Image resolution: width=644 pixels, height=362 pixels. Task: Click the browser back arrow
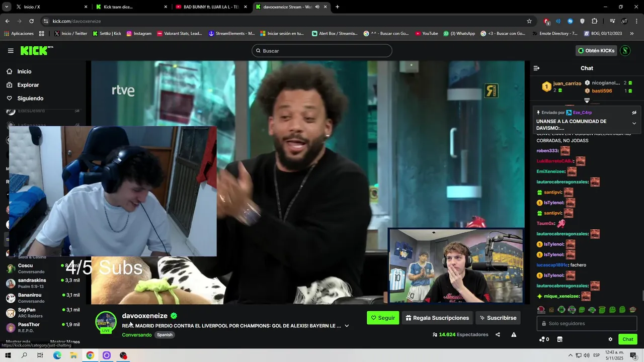pyautogui.click(x=7, y=21)
